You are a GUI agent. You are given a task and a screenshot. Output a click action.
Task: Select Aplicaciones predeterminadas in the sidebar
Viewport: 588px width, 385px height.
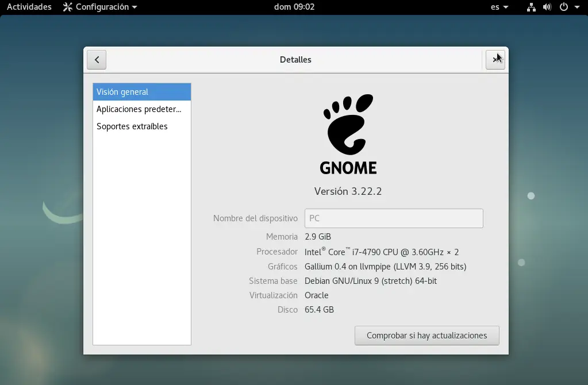point(142,109)
